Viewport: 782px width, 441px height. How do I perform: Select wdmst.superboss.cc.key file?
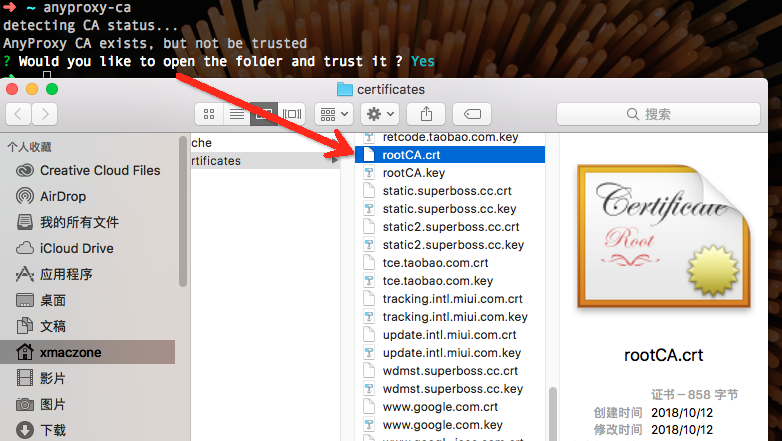tap(450, 389)
